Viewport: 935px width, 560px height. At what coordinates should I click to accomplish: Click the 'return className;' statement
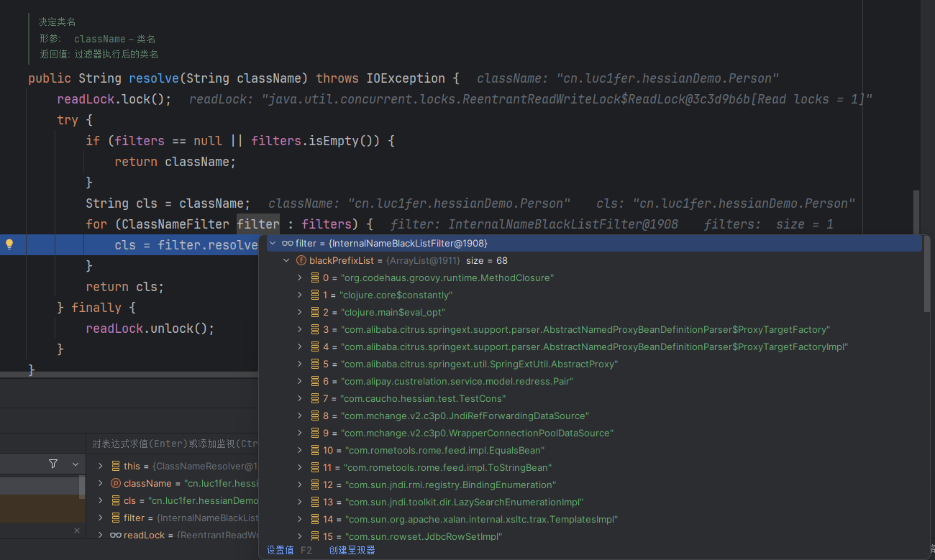coord(175,161)
